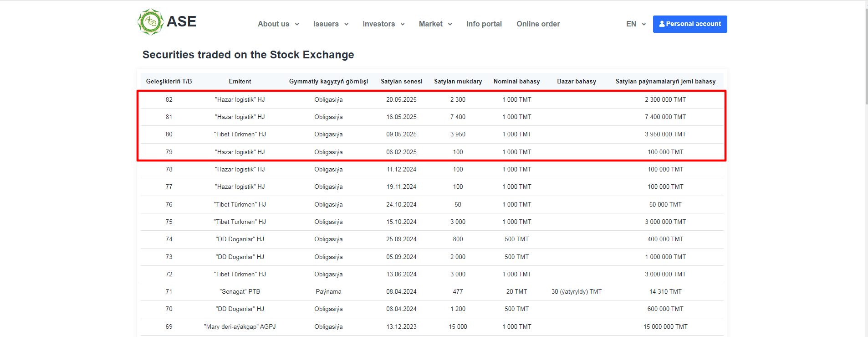
Task: Select "Mary deri-aýakgap" AGPJ issuer
Action: pos(240,327)
